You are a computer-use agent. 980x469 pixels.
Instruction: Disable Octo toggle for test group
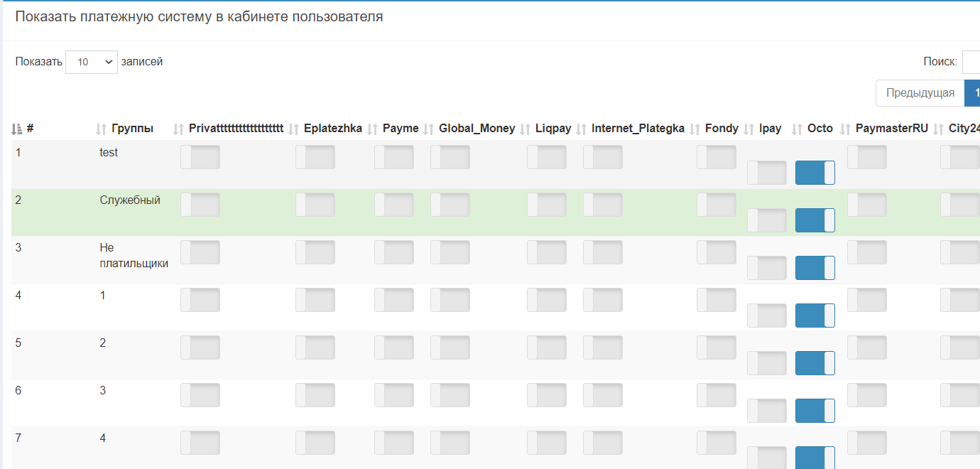point(815,173)
